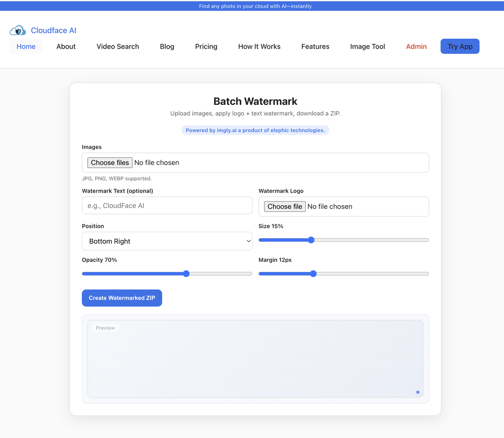Visit the How It Works page
This screenshot has height=438, width=504.
[x=259, y=47]
